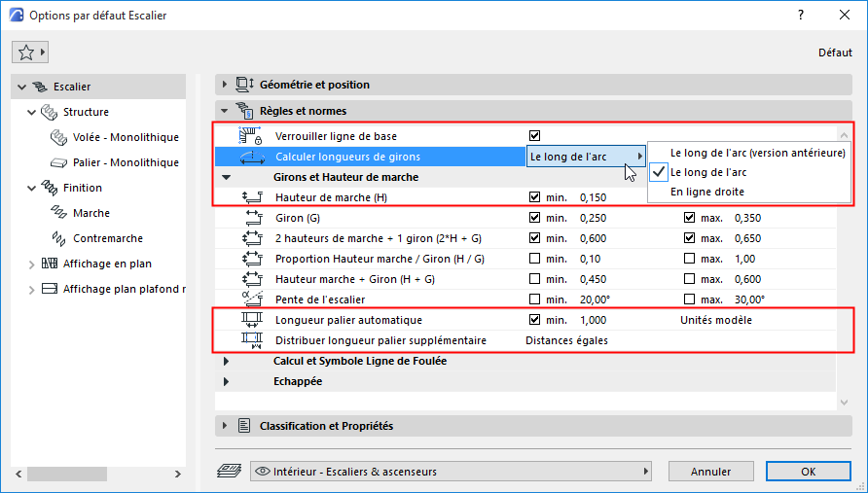Screen dimensions: 868x493
Task: Enable Proportion H / G min checkbox
Action: pos(535,259)
